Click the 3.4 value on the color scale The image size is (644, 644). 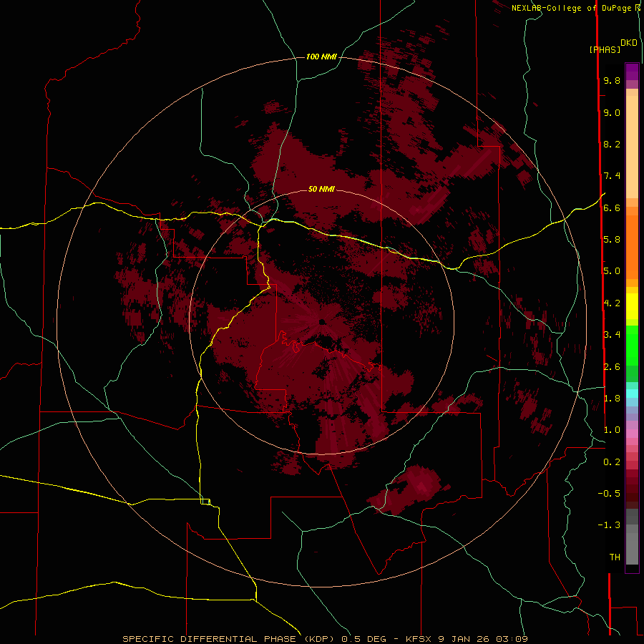[x=612, y=335]
